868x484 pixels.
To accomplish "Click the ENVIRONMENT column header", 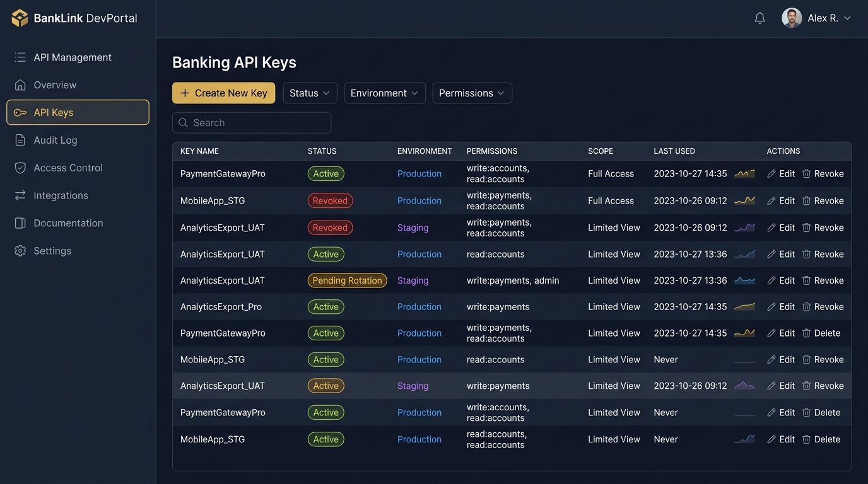I will click(425, 151).
